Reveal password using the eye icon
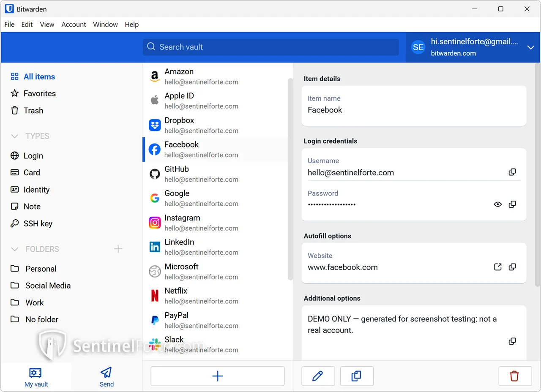 click(498, 204)
